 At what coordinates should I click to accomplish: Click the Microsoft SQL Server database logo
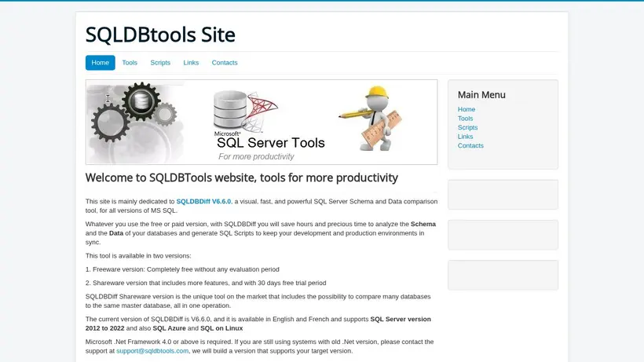point(245,113)
